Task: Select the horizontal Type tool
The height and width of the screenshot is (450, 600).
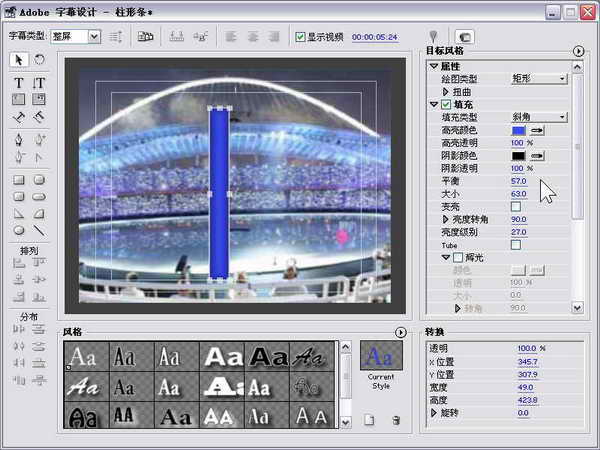Action: pos(19,81)
